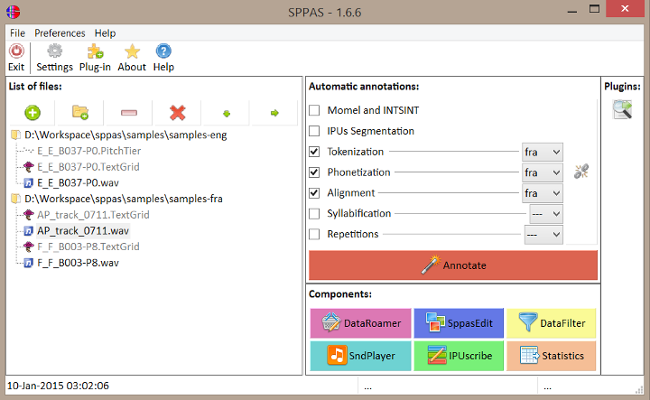Click the TextGrid icon of AP_track_0711.TextGrid
The width and height of the screenshot is (650, 400).
tap(28, 215)
